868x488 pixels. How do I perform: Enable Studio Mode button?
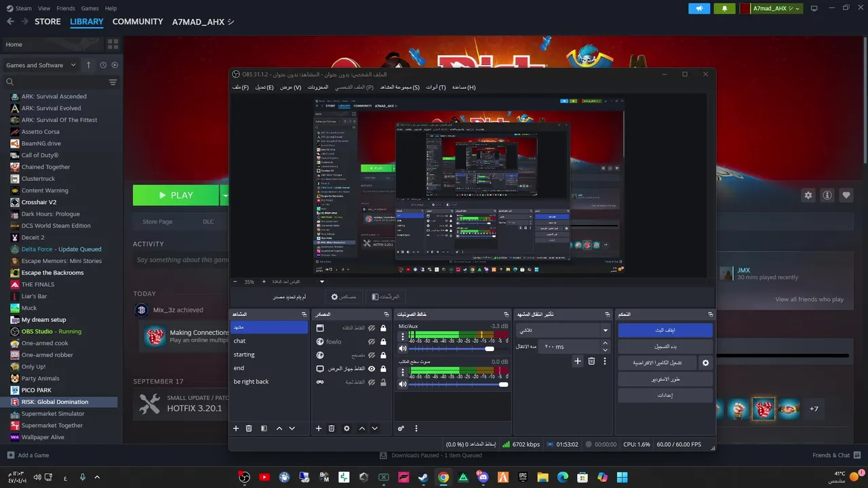click(x=665, y=379)
